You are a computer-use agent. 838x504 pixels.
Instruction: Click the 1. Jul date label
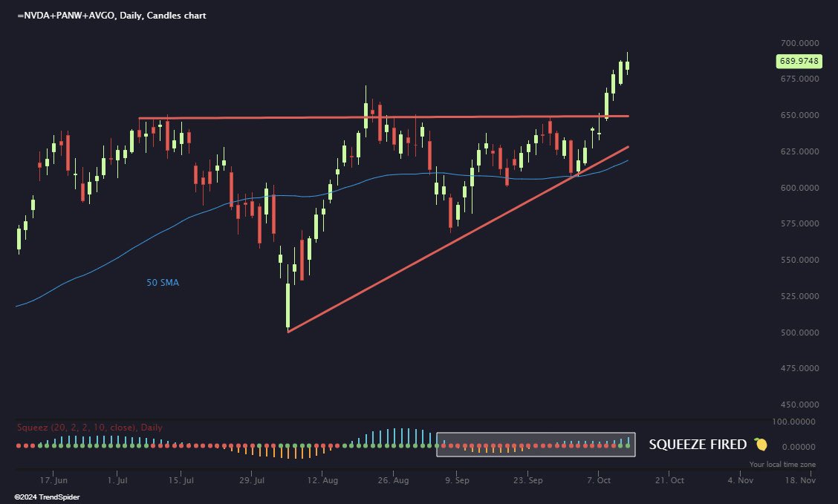pyautogui.click(x=117, y=480)
